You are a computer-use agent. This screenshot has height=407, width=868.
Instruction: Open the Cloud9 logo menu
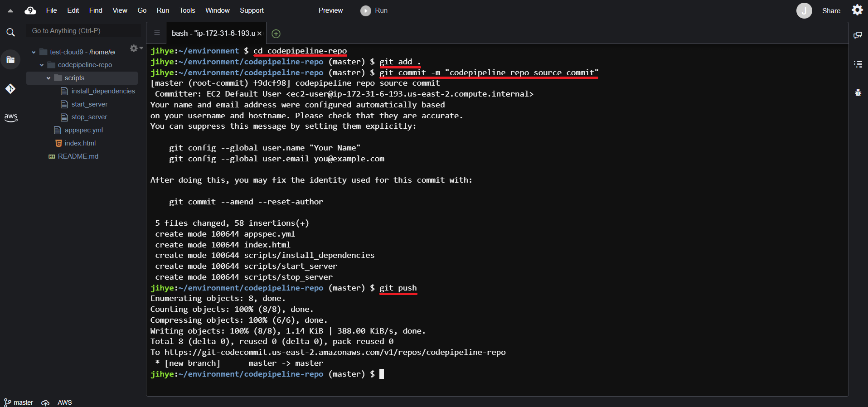[30, 10]
